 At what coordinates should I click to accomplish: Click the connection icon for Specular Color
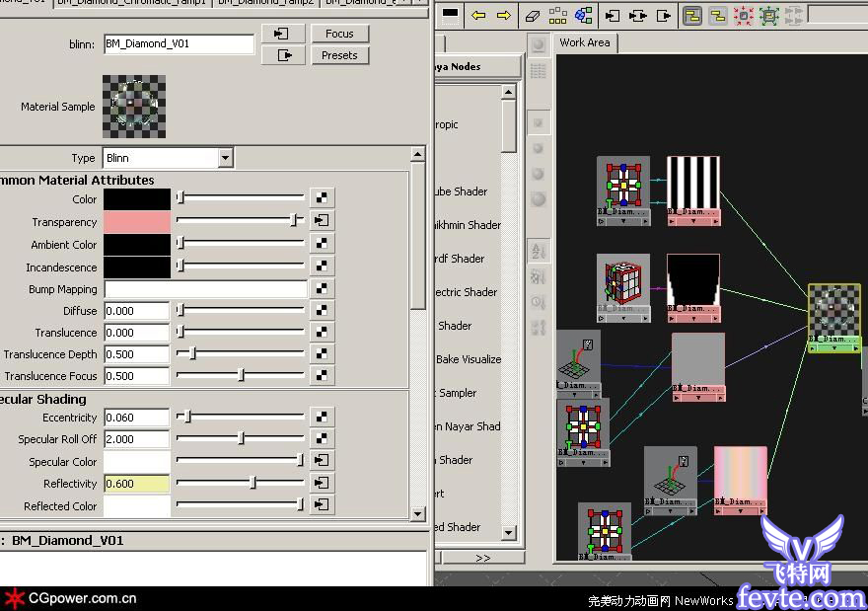(322, 460)
